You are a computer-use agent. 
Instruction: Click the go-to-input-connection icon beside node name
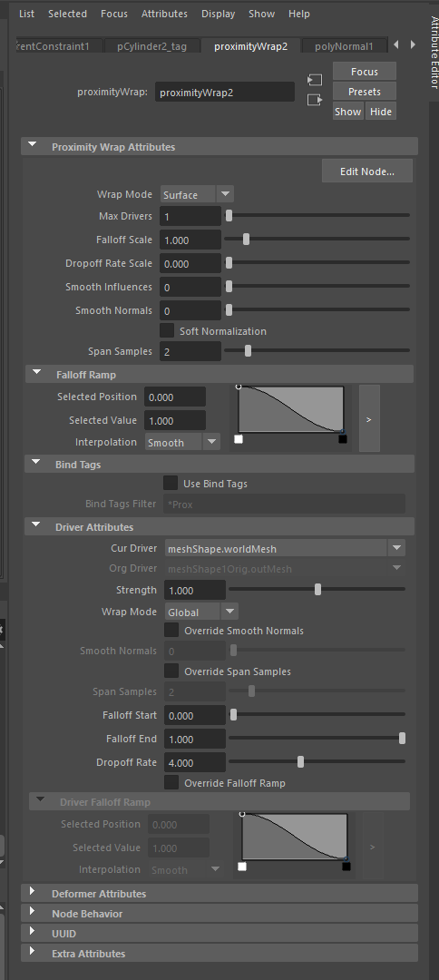[x=315, y=80]
